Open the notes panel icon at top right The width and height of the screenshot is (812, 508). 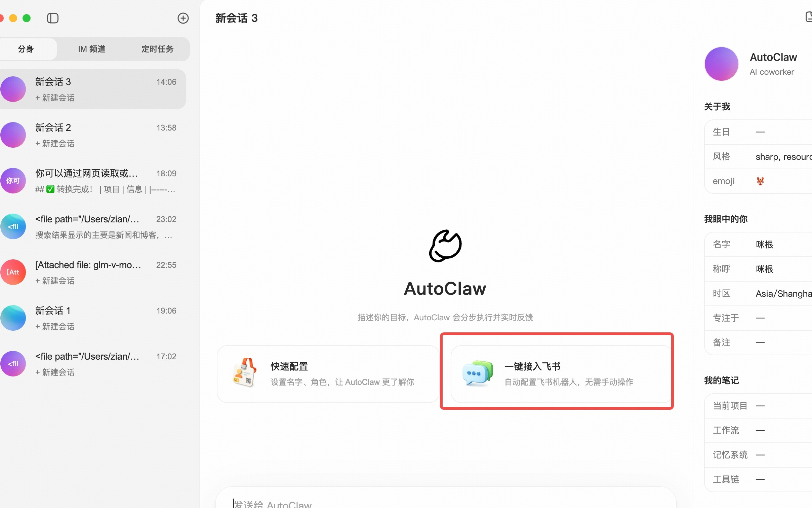(x=808, y=17)
